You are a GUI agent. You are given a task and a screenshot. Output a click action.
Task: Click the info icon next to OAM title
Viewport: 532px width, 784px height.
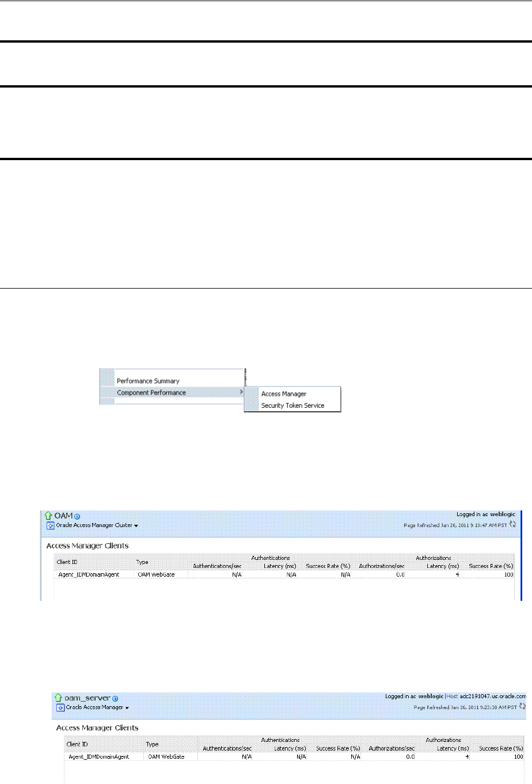tap(77, 517)
